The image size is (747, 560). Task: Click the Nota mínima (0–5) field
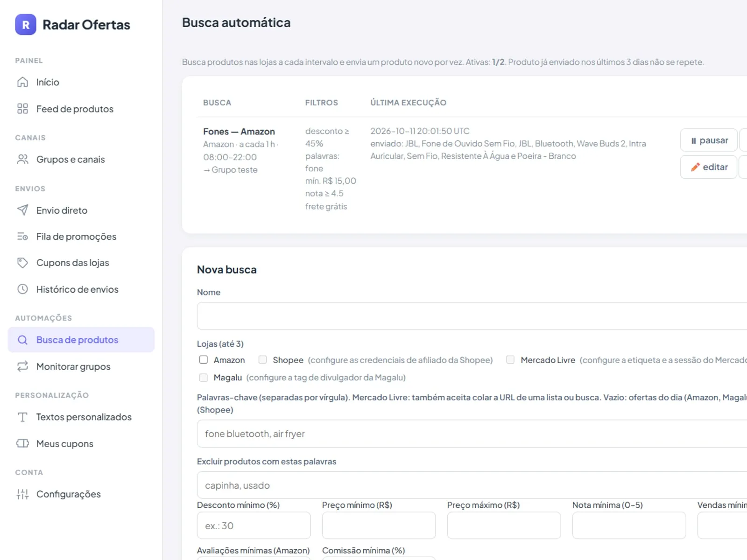click(x=629, y=525)
